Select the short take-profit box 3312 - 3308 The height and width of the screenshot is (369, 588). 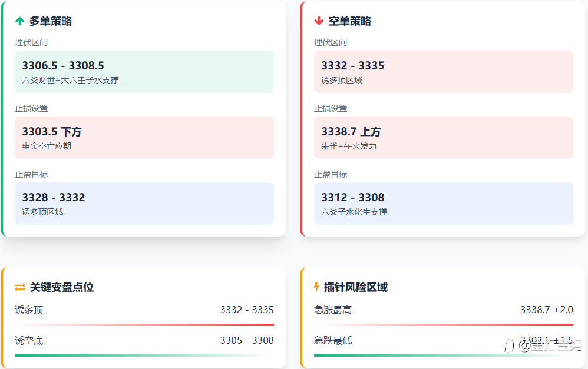pyautogui.click(x=443, y=204)
